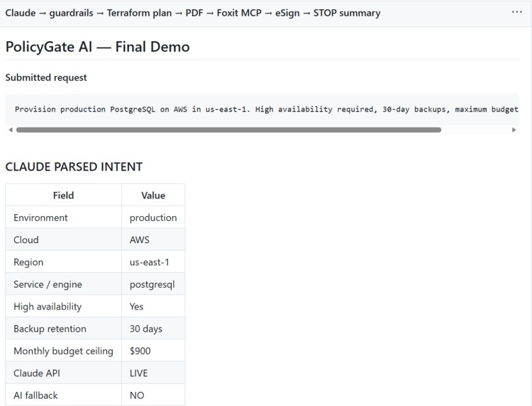
Task: Open the three-dot options menu
Action: pyautogui.click(x=516, y=12)
